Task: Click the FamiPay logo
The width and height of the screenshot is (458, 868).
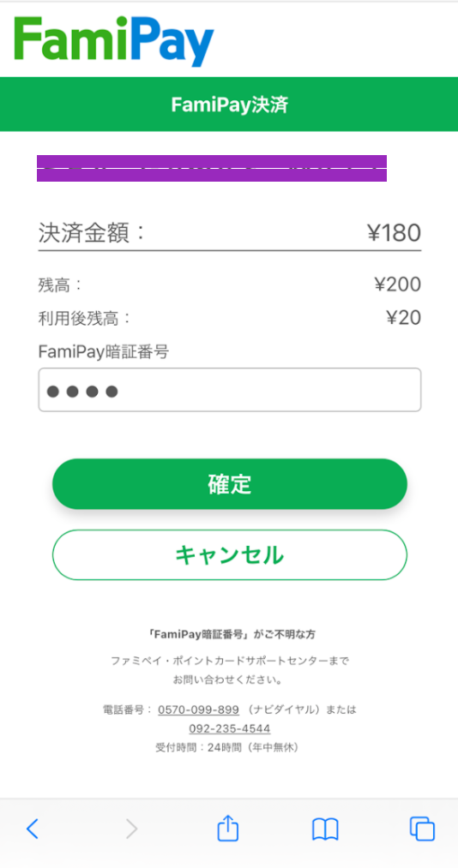Action: coord(114,40)
